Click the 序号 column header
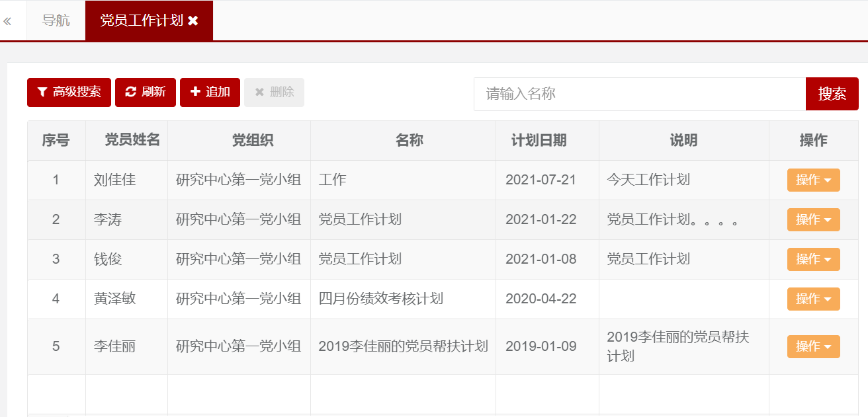Image resolution: width=868 pixels, height=417 pixels. 56,140
